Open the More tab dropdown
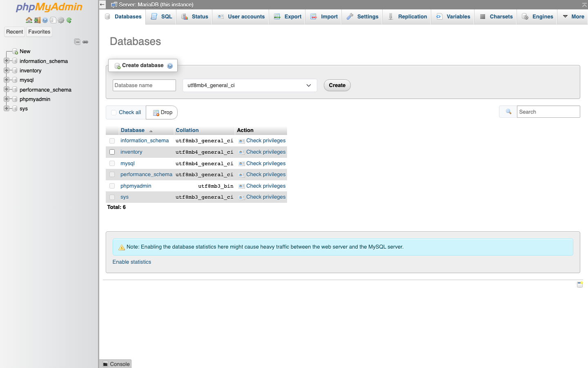Screen dimensions: 588x368 [573, 17]
